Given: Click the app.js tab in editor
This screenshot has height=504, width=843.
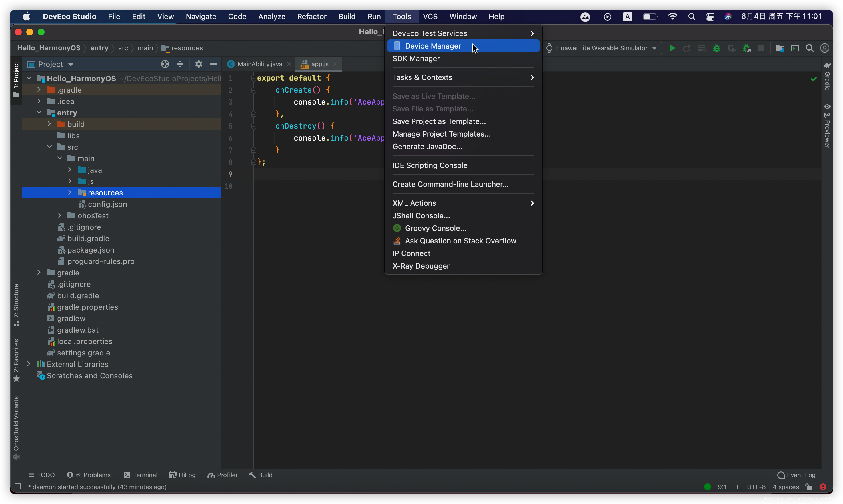Looking at the screenshot, I should click(x=320, y=64).
